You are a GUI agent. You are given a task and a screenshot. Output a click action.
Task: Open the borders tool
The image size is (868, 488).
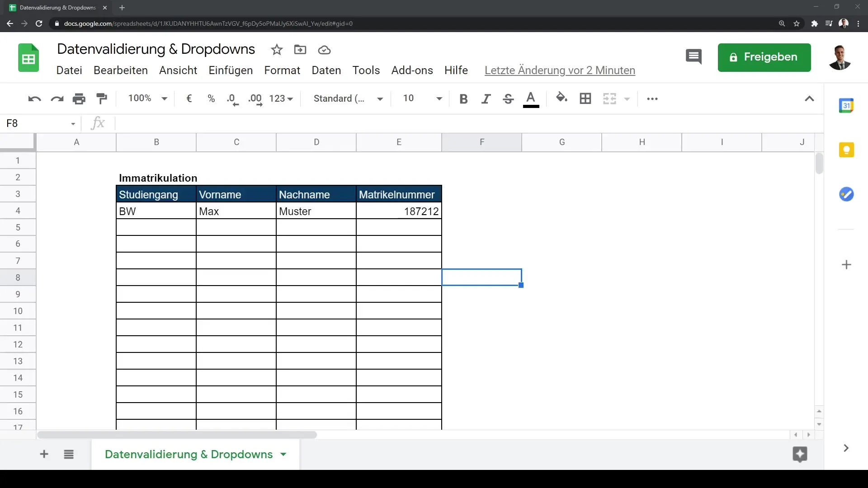(585, 99)
